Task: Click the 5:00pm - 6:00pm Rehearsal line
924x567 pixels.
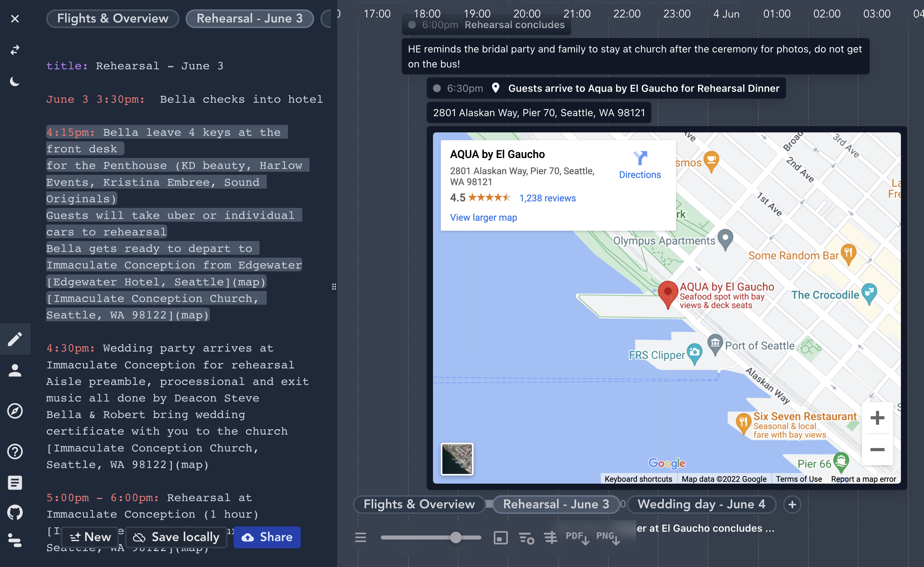Action: coord(149,498)
